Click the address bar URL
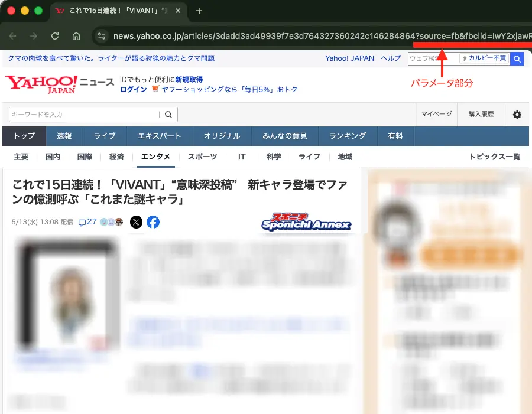 (322, 36)
